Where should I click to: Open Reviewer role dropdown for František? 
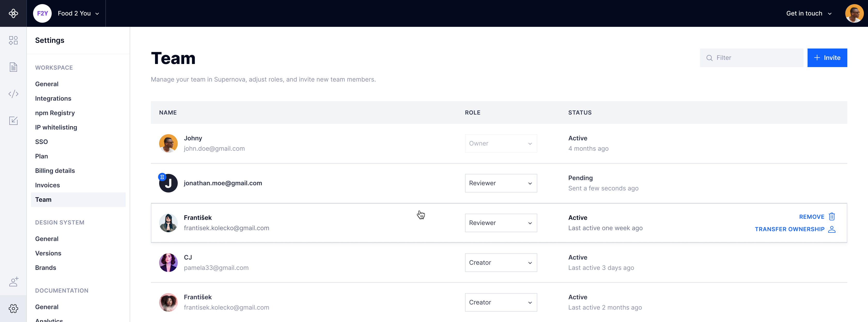click(x=501, y=223)
